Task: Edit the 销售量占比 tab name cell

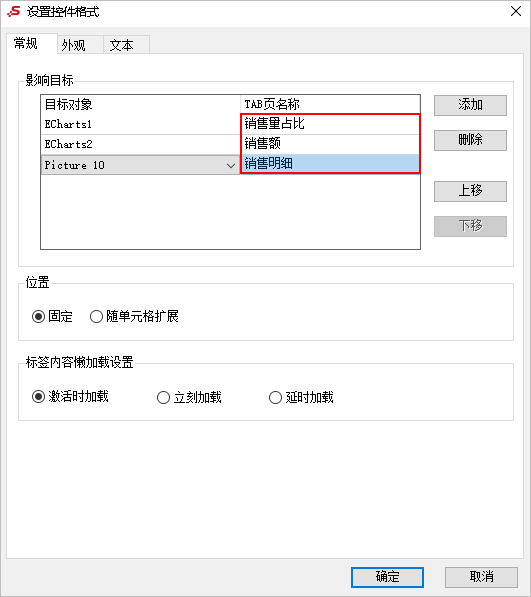Action: point(330,124)
